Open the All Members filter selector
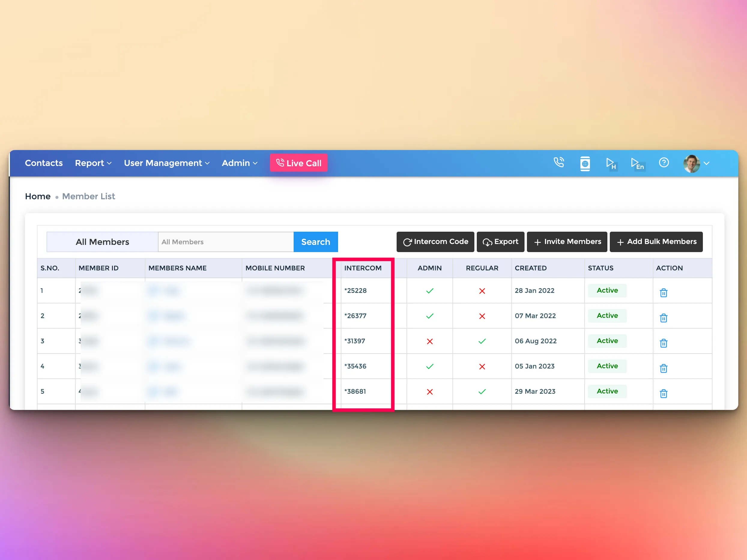747x560 pixels. coord(102,242)
